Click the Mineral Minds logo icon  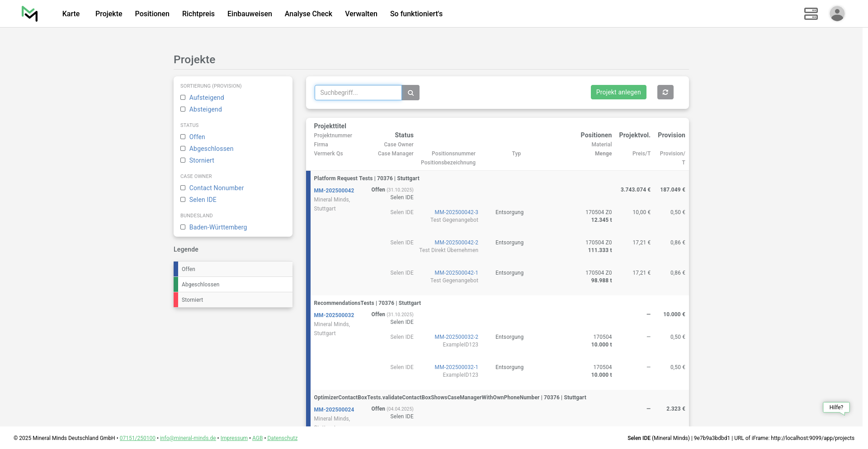tap(30, 14)
